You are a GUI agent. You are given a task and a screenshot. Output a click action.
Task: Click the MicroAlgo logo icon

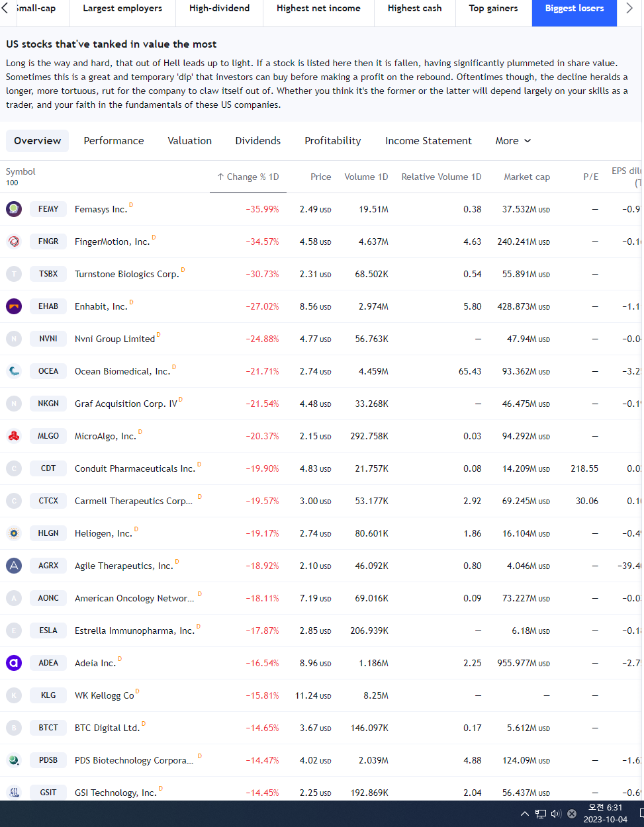(x=14, y=436)
